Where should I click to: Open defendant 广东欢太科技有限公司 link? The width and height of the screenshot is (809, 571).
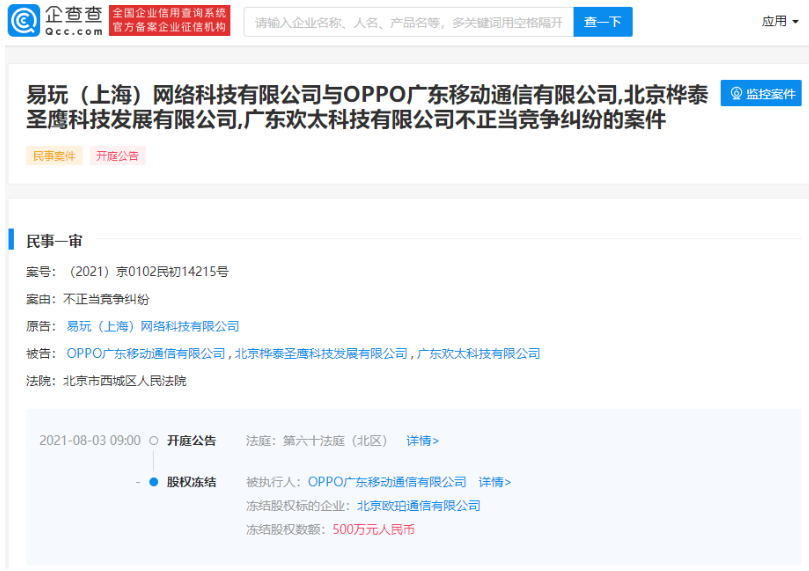478,354
